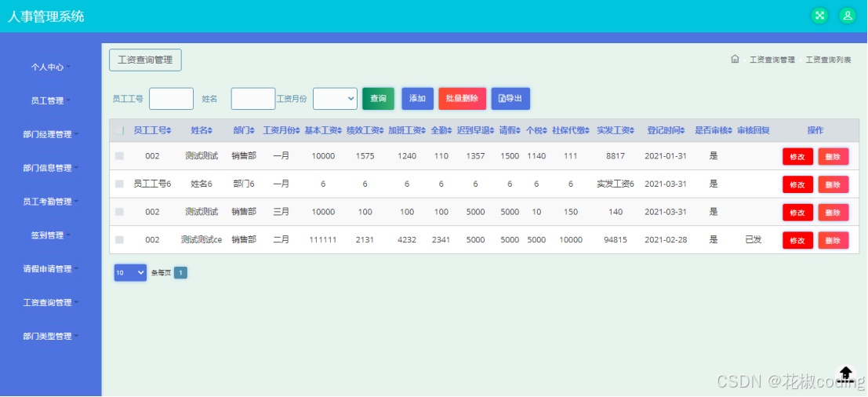Click the blue 添加 button
The height and width of the screenshot is (397, 868).
coord(417,99)
